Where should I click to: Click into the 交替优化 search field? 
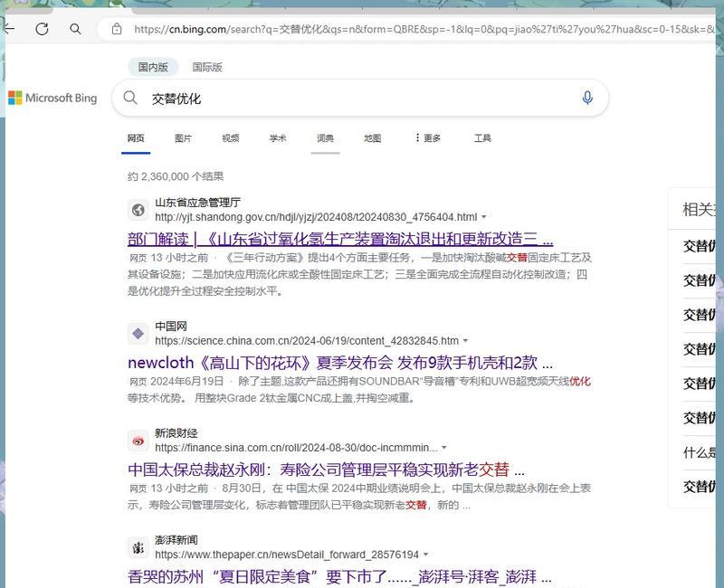pyautogui.click(x=360, y=99)
